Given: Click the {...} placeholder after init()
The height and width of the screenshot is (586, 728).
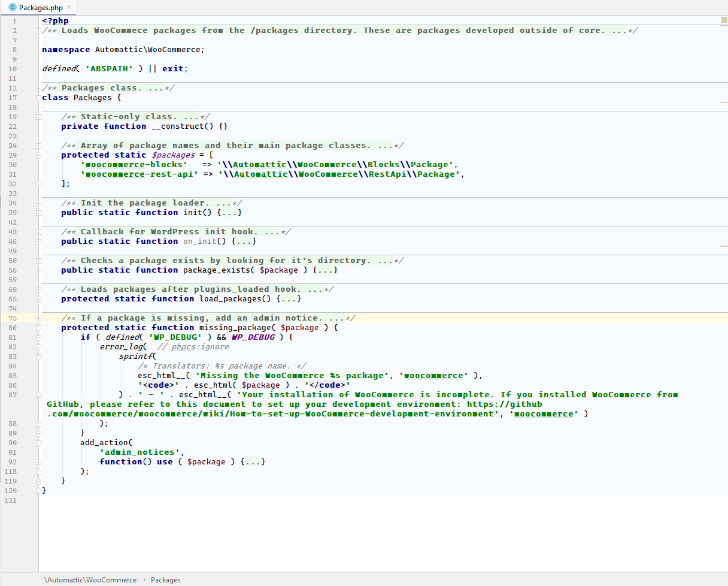Looking at the screenshot, I should click(230, 213).
